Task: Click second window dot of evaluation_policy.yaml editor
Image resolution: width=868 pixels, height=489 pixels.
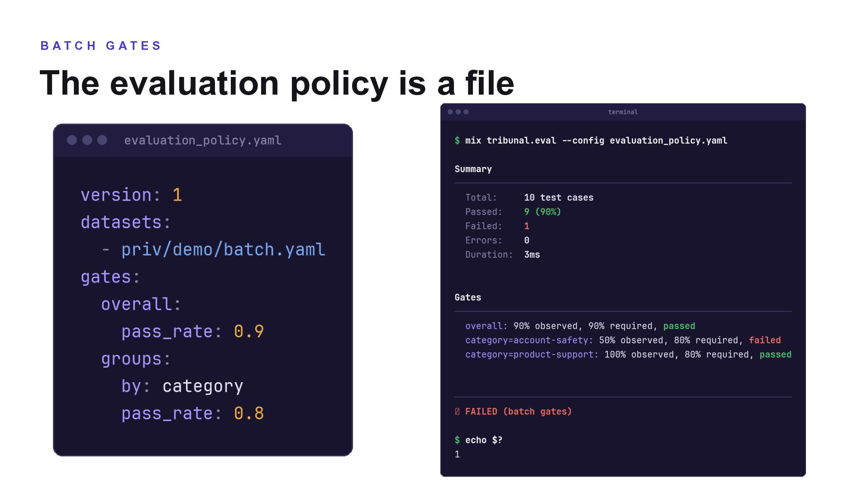Action: coord(87,140)
